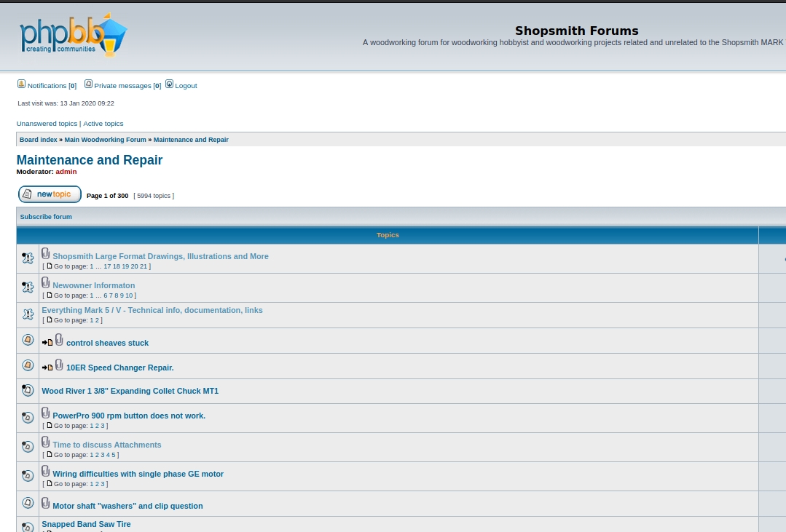This screenshot has height=532, width=786.
Task: Click attachment paperclip on 10ER Speed Changer Repair
Action: (x=59, y=365)
